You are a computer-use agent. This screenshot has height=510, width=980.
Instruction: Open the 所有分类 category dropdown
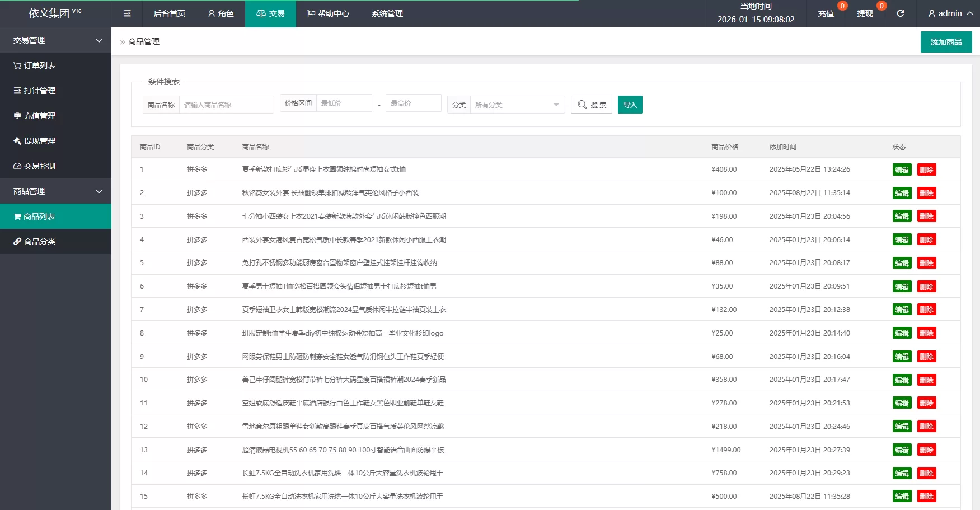(516, 104)
